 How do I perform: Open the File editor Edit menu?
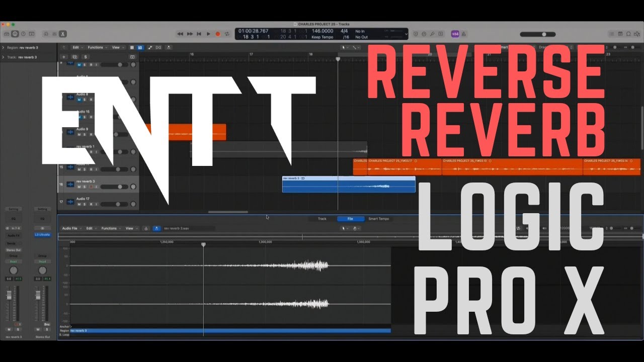[x=90, y=228]
